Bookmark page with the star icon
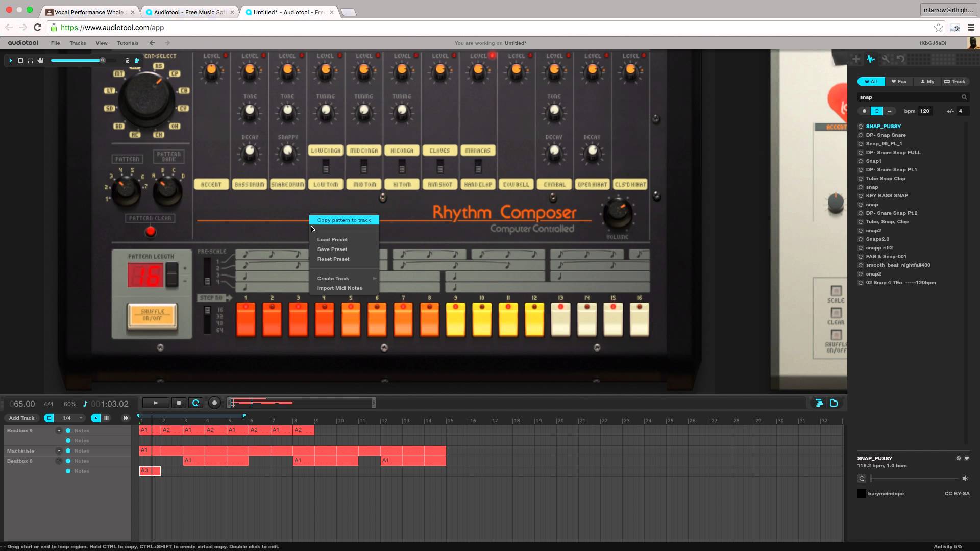 (x=938, y=28)
